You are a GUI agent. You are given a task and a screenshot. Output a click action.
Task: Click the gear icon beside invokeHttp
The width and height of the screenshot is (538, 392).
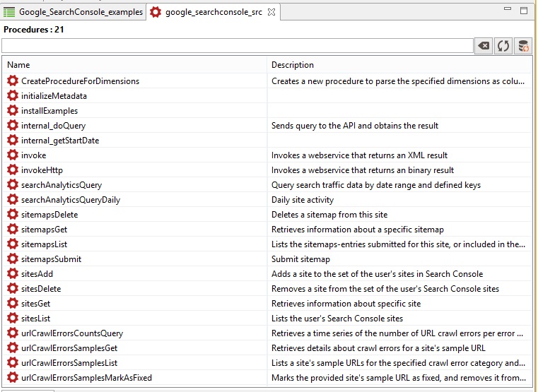pos(12,170)
